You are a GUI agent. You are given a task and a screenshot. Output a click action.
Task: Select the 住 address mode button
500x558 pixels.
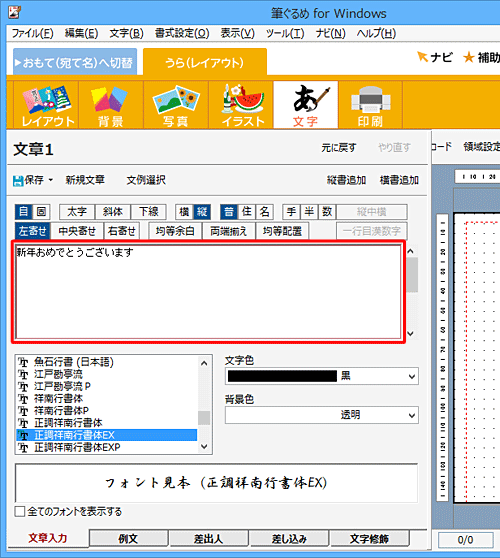[x=247, y=212]
